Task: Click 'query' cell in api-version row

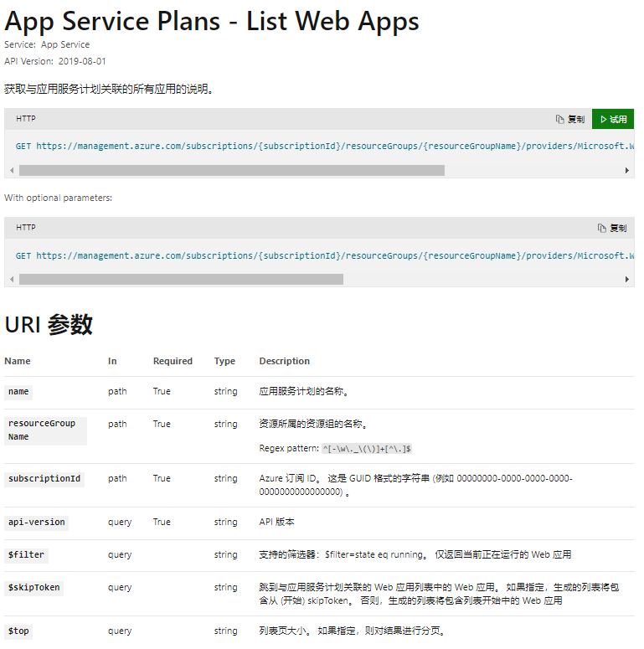Action: point(120,523)
